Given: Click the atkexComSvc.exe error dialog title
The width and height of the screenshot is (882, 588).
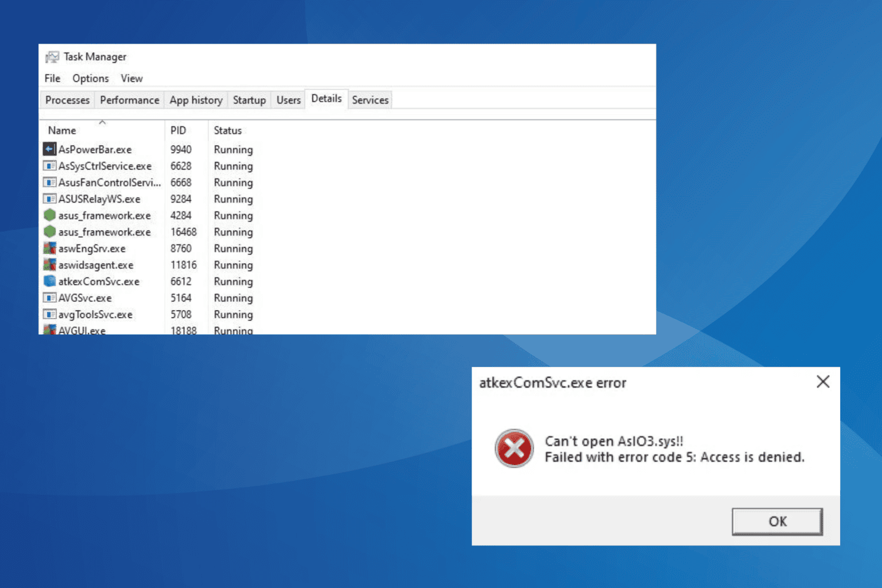Looking at the screenshot, I should pyautogui.click(x=552, y=383).
